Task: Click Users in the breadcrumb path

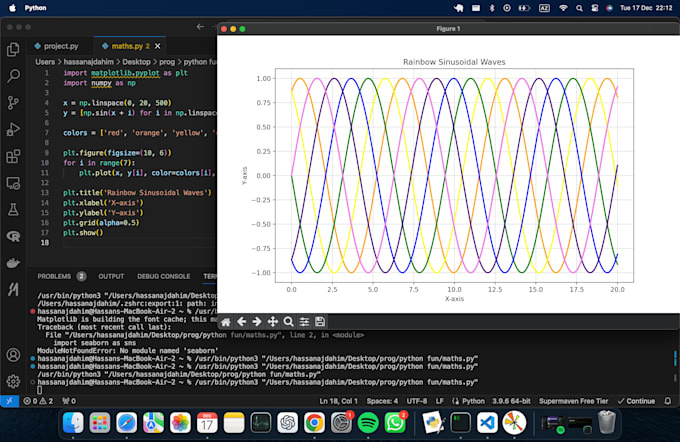Action: (45, 62)
